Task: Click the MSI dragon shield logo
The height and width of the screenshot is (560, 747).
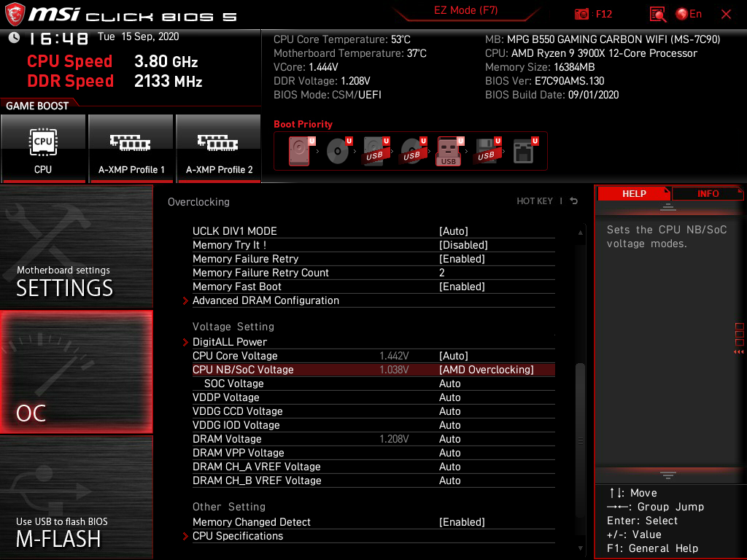Action: pos(15,15)
